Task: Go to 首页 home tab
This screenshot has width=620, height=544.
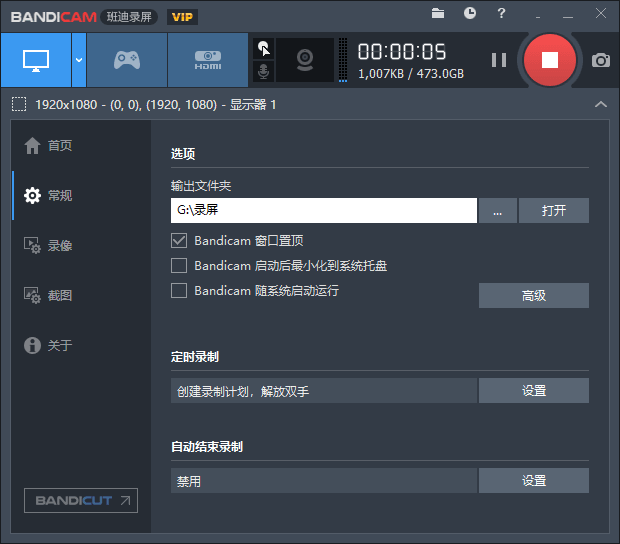Action: pos(48,145)
